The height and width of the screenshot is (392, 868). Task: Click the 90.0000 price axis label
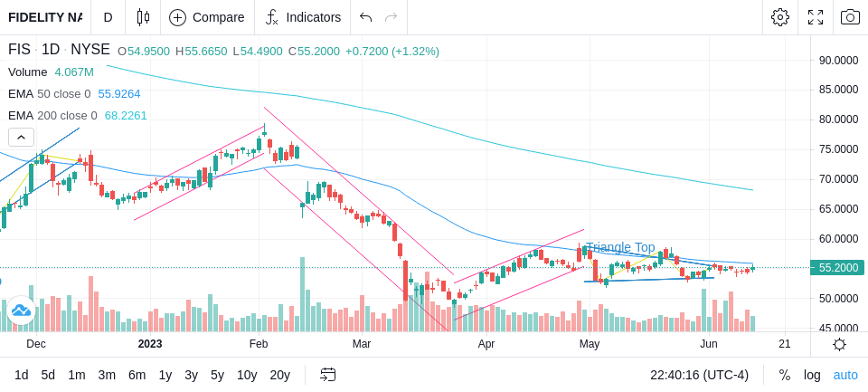(x=838, y=60)
